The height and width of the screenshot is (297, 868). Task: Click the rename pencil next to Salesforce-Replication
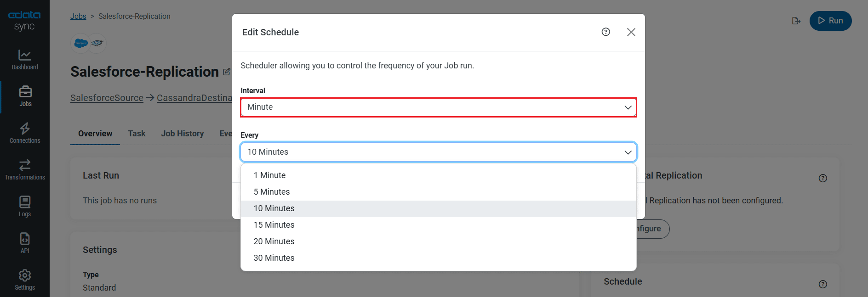[x=227, y=72]
